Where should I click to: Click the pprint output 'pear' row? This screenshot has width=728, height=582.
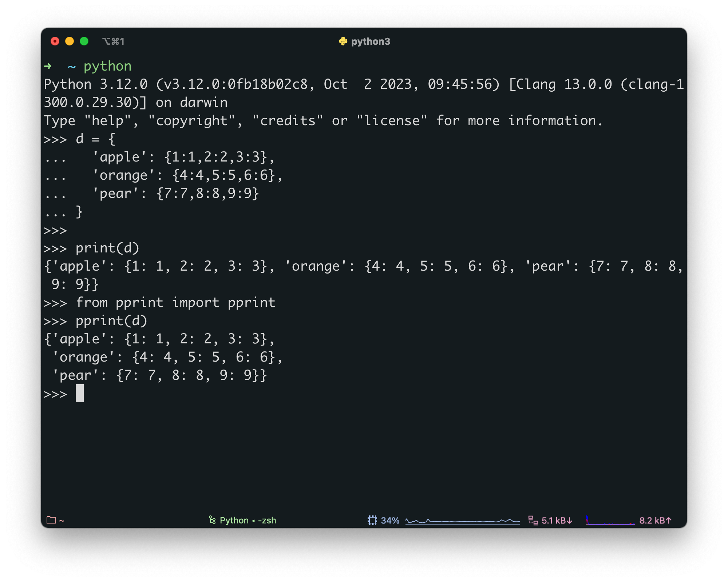coord(159,375)
